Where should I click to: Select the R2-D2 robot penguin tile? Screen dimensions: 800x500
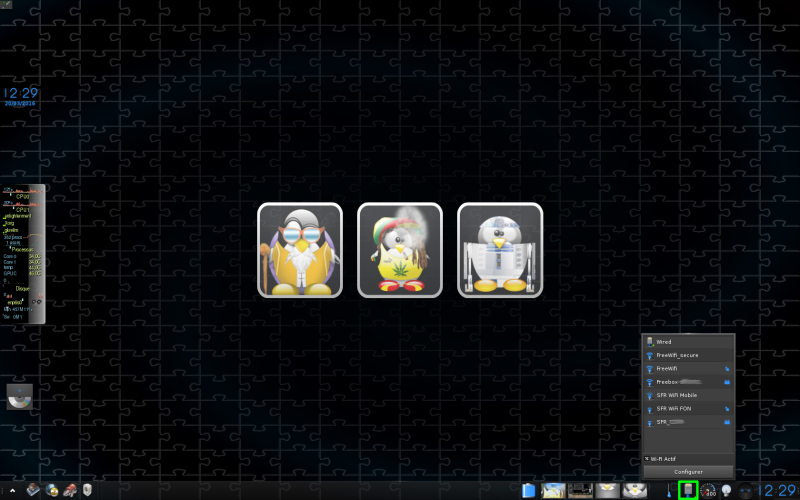pos(500,250)
